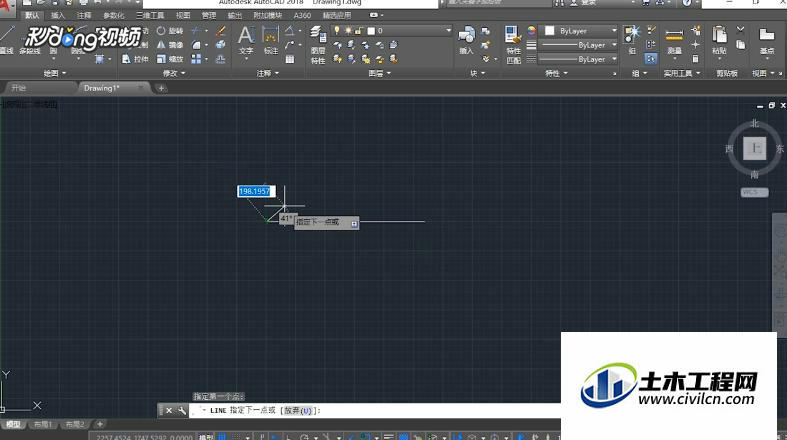Open linetype ByLayer dropdown in bottom row

[x=579, y=59]
